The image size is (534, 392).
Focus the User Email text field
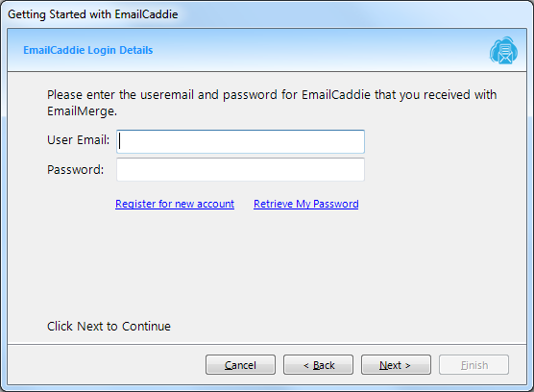[240, 141]
